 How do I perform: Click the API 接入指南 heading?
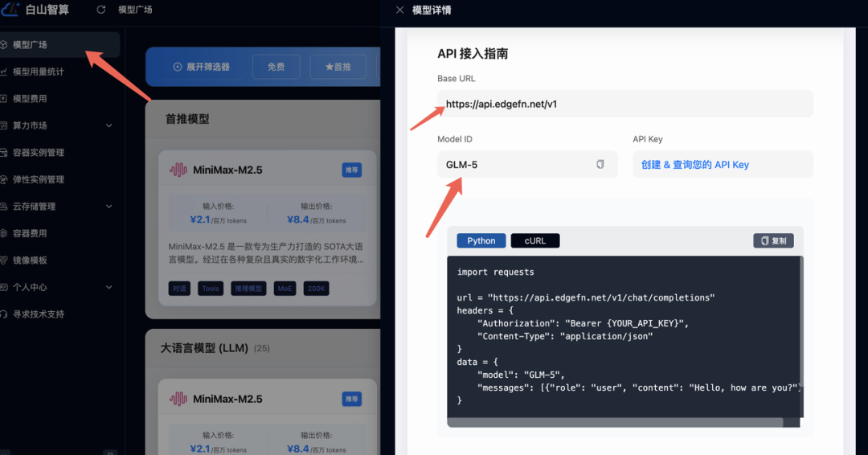(473, 54)
